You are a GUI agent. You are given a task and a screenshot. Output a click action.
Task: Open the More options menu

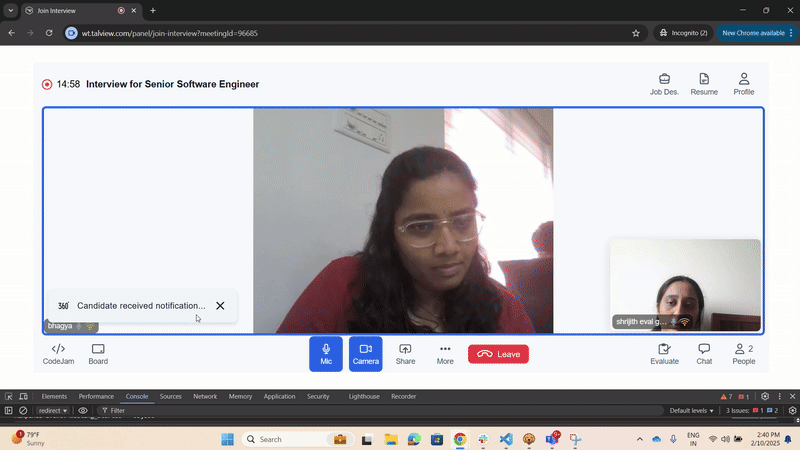coord(445,354)
